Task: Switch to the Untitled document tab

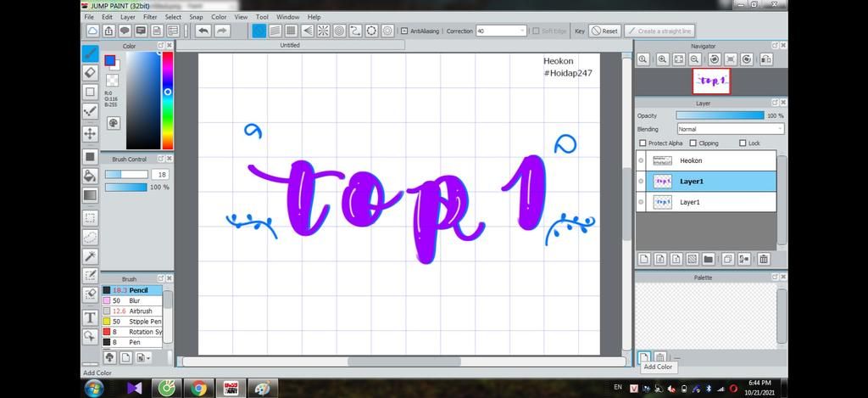Action: pyautogui.click(x=290, y=46)
